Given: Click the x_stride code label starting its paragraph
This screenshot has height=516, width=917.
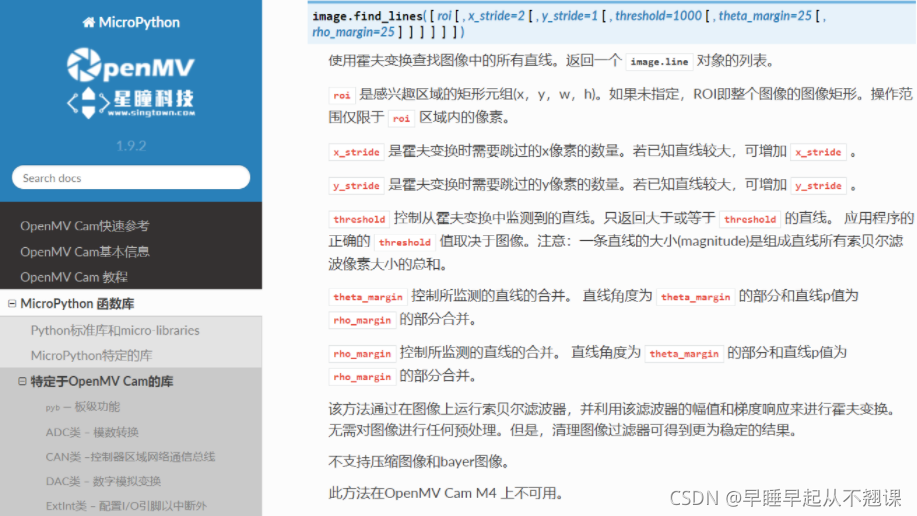Looking at the screenshot, I should (x=356, y=152).
